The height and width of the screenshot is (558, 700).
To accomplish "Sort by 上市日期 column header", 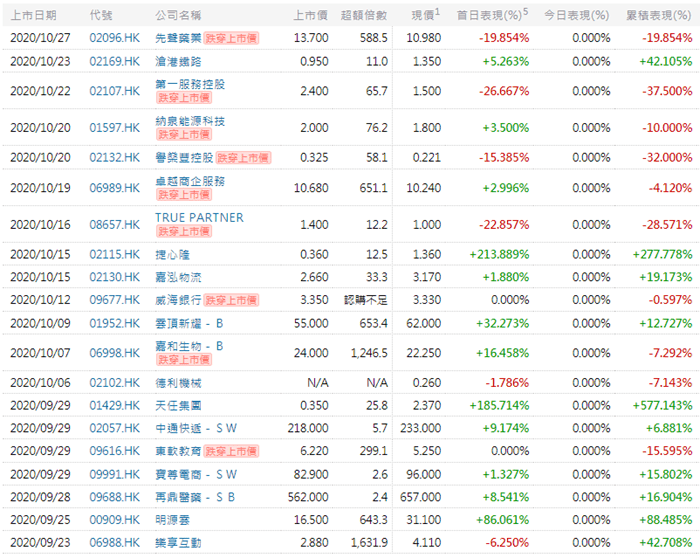I will coord(33,16).
